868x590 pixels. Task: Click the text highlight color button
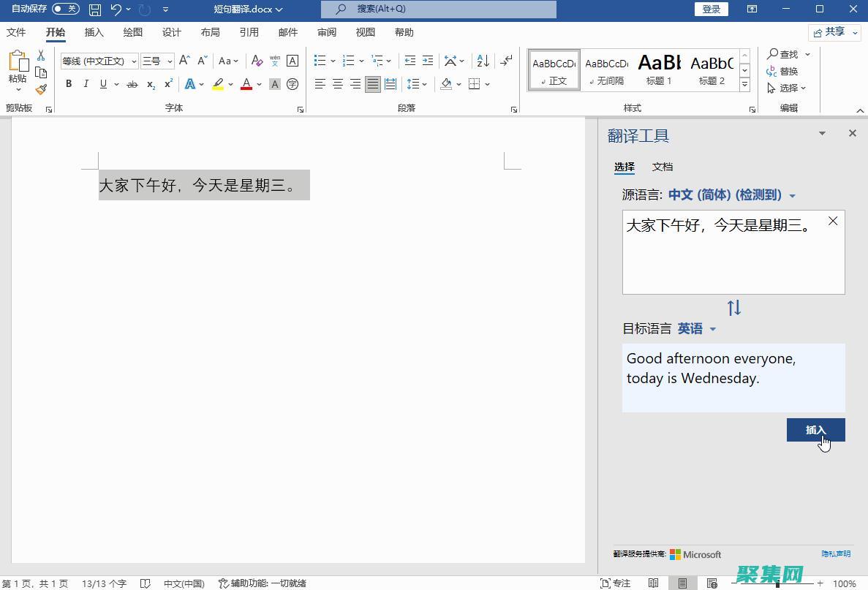218,85
